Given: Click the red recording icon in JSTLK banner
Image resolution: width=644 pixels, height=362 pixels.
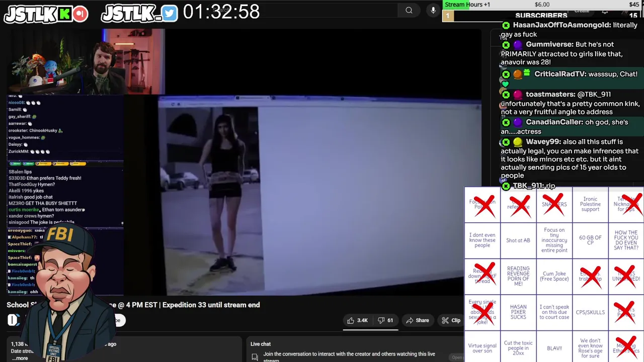Looking at the screenshot, I should pyautogui.click(x=80, y=14).
